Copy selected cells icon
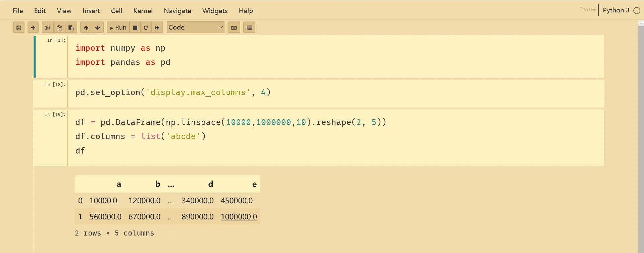The width and height of the screenshot is (644, 253). [x=59, y=28]
